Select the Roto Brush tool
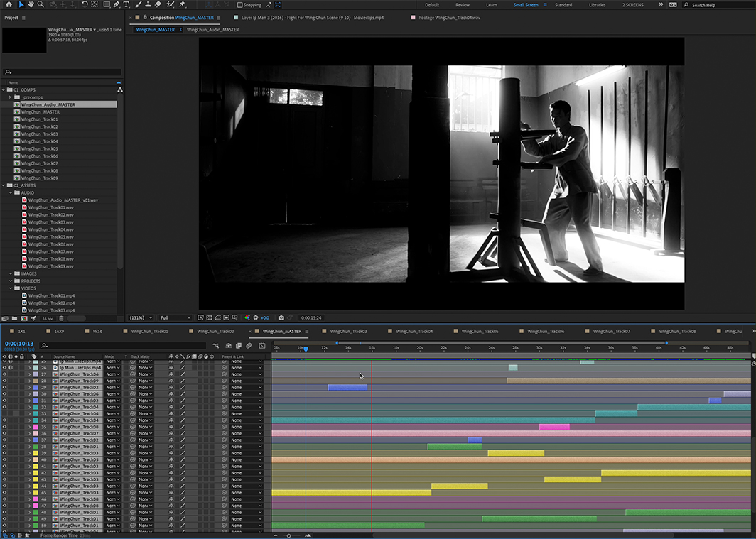The height and width of the screenshot is (539, 756). 171,4
